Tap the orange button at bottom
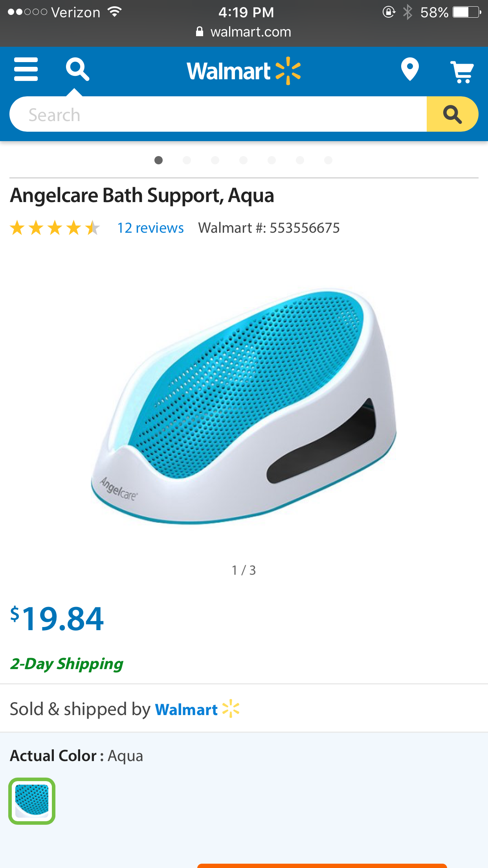Screen dimensions: 488x868 (322, 866)
